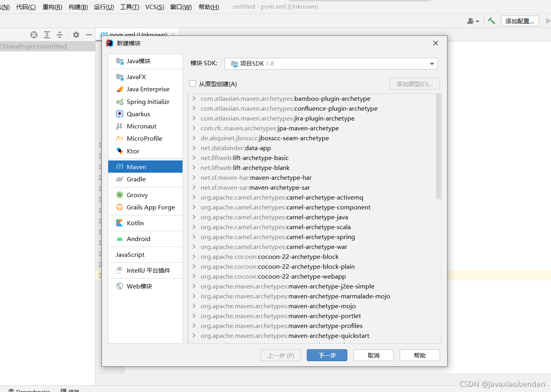
Task: Select the IntelliJ platform plugin icon
Action: coord(120,270)
